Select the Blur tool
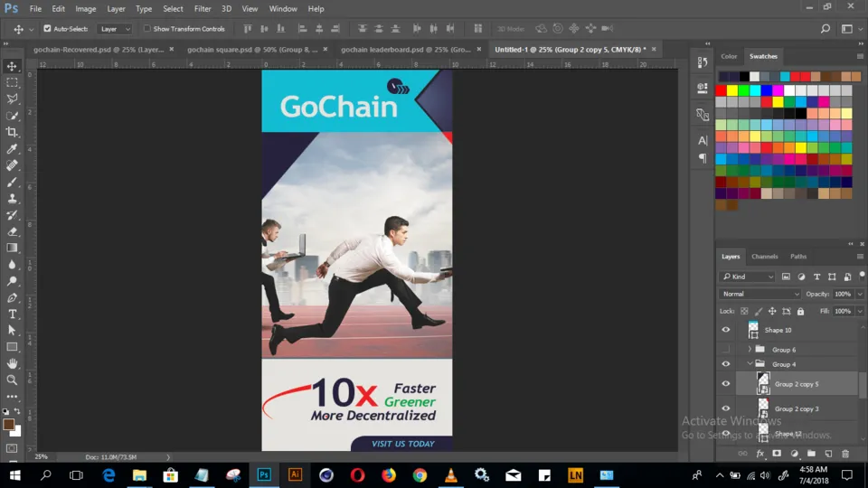Viewport: 868px width, 488px height. pos(12,265)
